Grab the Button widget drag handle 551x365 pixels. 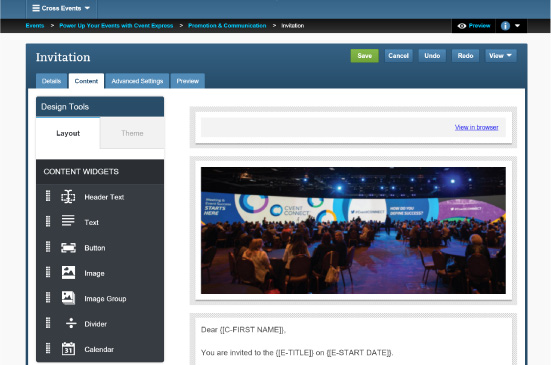(x=48, y=247)
